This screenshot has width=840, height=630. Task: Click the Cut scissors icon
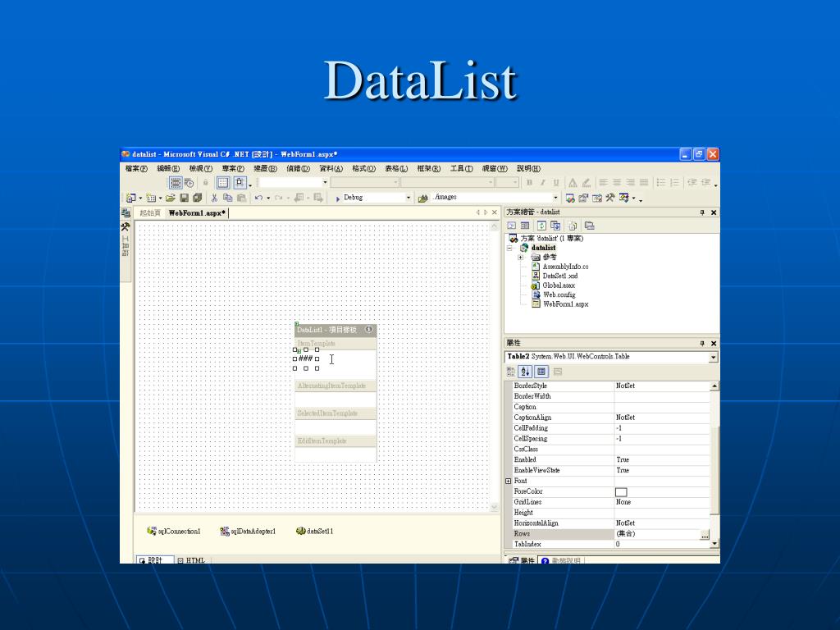coord(214,198)
